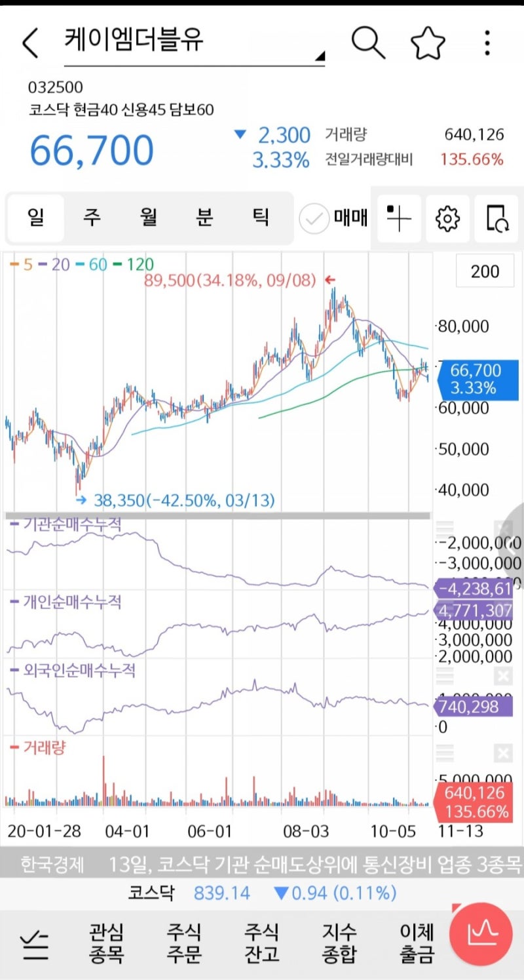524x980 pixels.
Task: Open 지수종합 from bottom menu
Action: (339, 943)
